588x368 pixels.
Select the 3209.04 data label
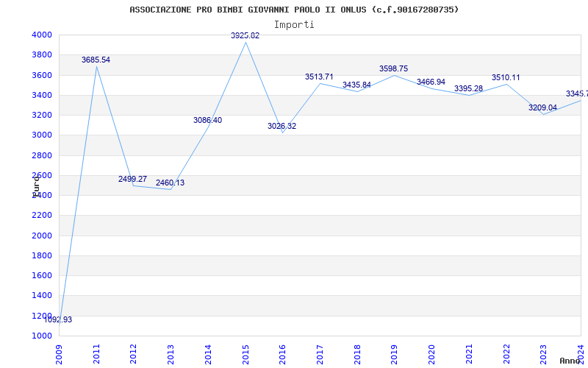[543, 107]
